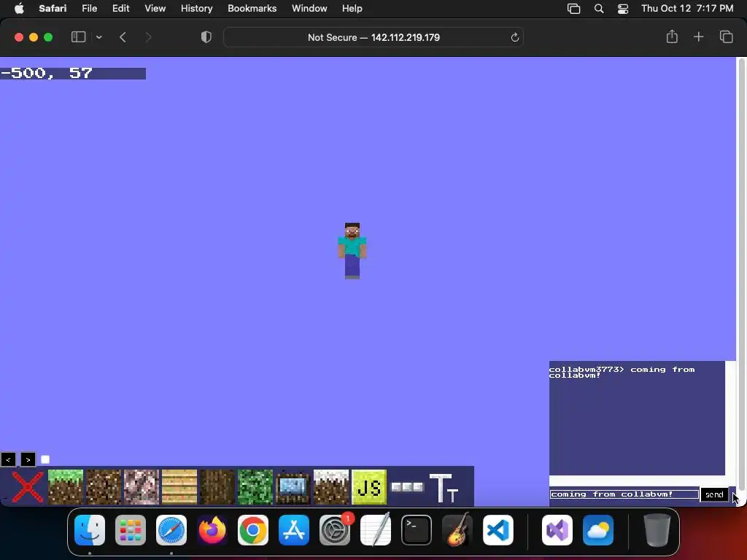This screenshot has width=747, height=560.
Task: Open a new Safari tab
Action: (x=698, y=36)
